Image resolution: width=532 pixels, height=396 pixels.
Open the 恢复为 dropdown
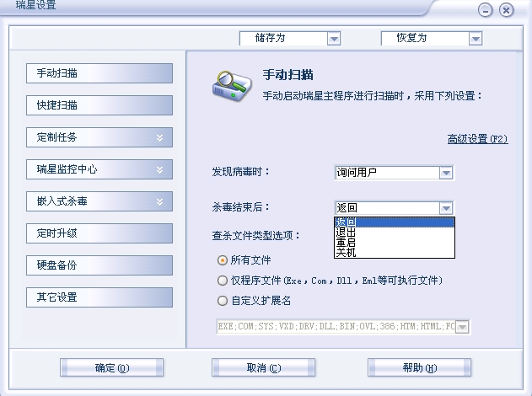pyautogui.click(x=476, y=38)
